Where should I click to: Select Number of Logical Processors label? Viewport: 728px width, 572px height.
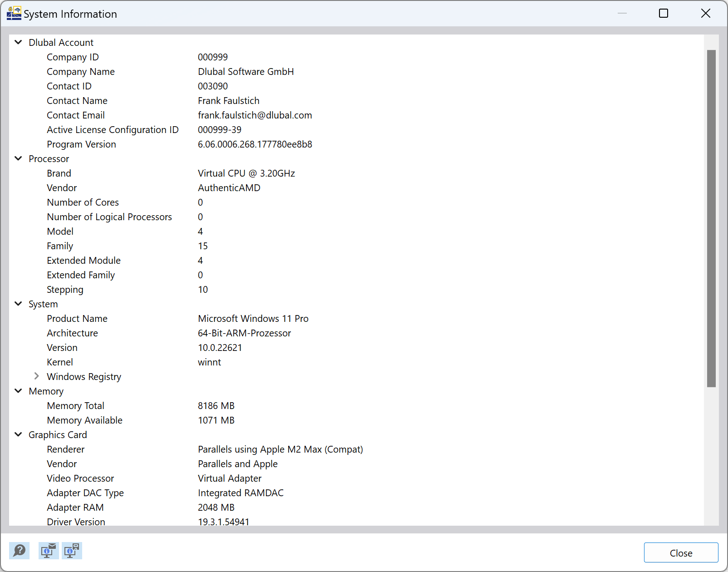[109, 217]
